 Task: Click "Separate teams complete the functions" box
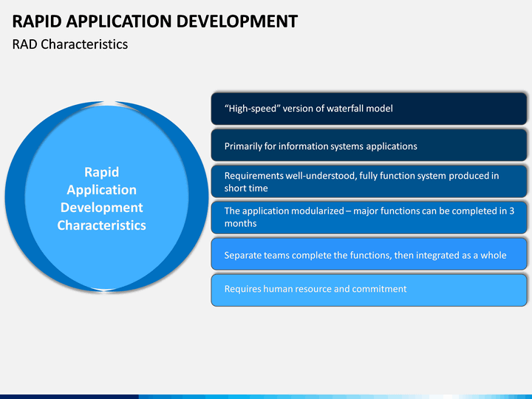369,254
